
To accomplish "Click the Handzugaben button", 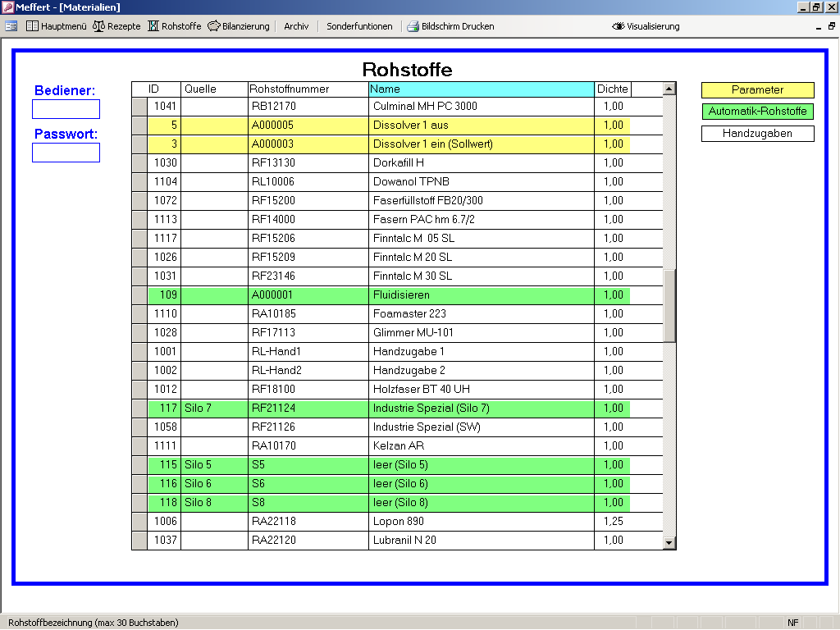I will (757, 134).
